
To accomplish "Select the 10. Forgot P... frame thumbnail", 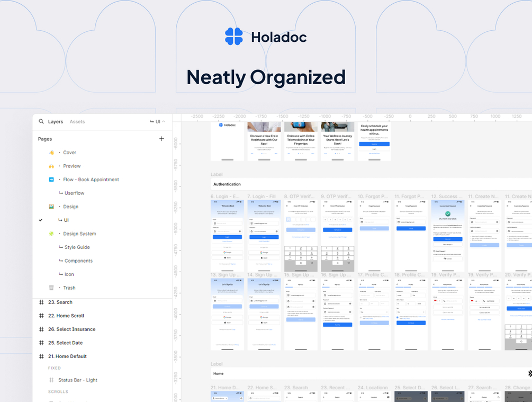I will 374,236.
